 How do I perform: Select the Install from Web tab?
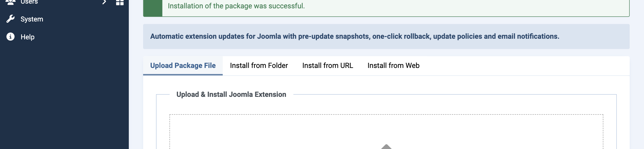394,66
